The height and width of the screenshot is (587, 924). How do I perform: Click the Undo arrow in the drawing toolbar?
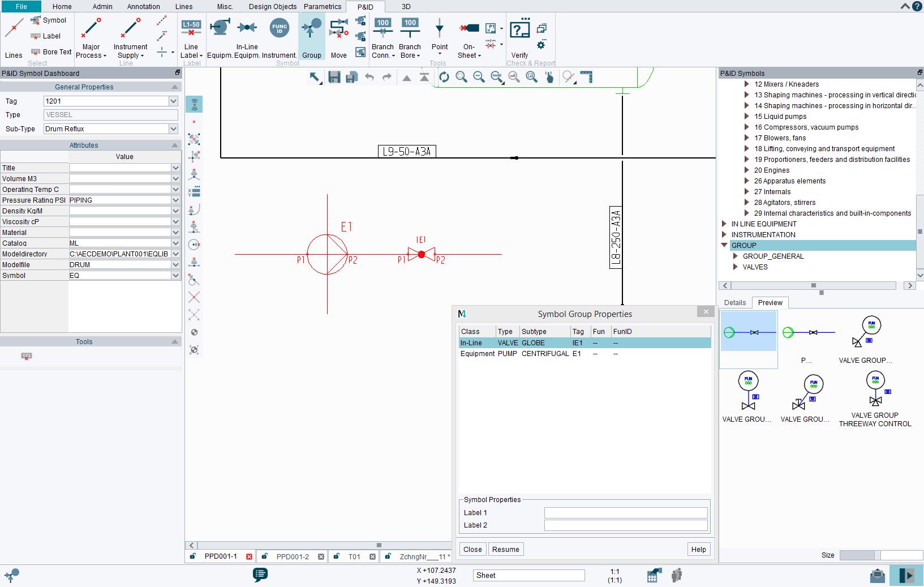coord(368,78)
